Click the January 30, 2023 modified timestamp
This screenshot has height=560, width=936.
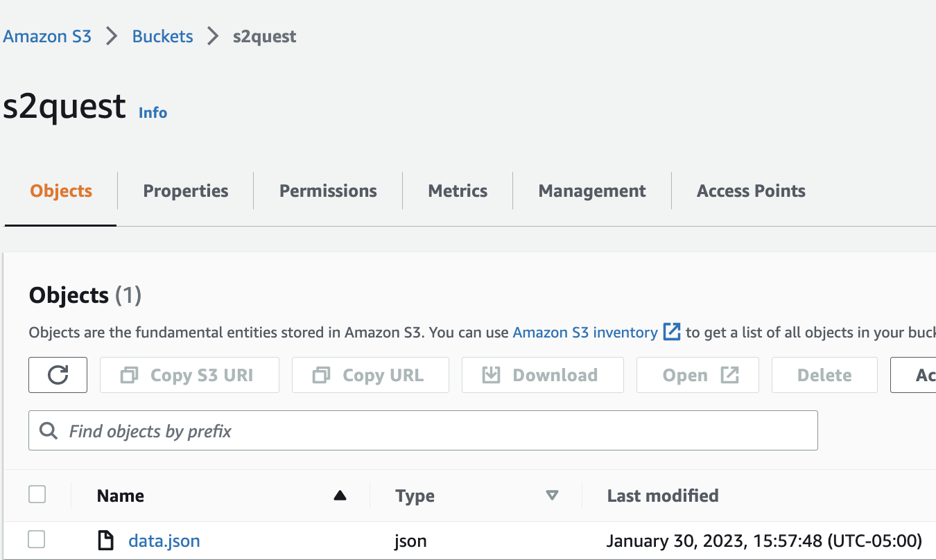click(764, 541)
